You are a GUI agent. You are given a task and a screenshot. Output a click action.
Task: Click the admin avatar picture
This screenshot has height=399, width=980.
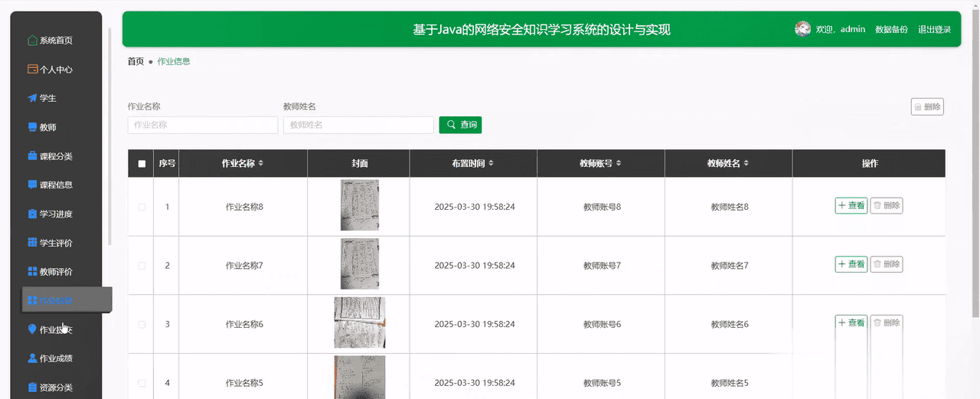click(x=802, y=29)
